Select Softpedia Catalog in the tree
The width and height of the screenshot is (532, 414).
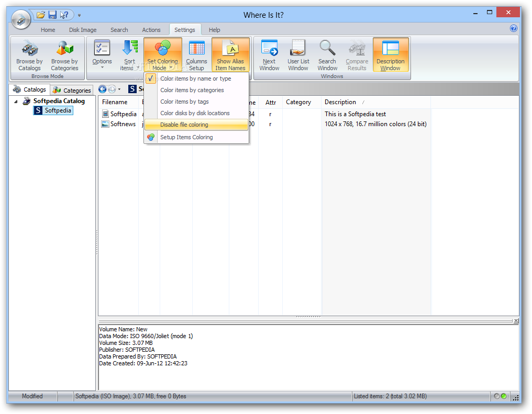click(59, 101)
